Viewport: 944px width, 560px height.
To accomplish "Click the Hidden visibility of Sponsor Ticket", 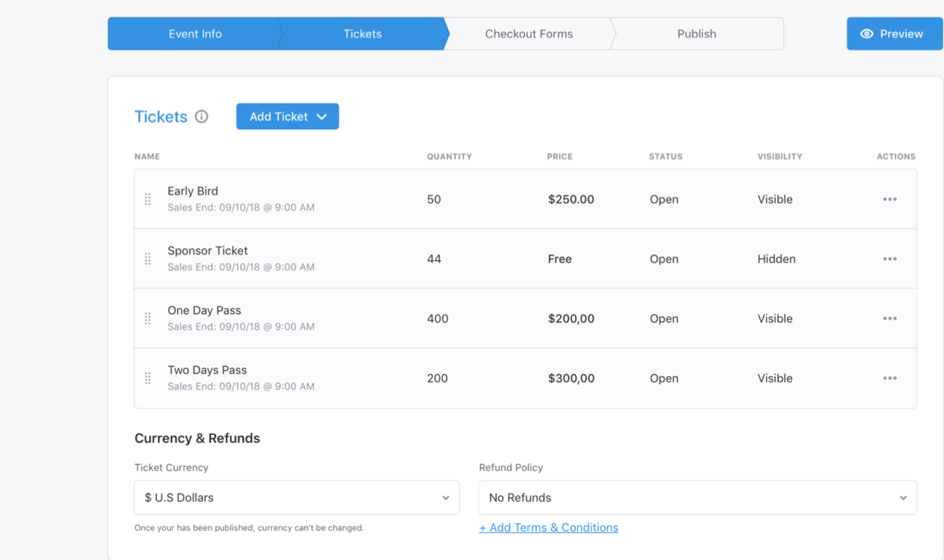I will (776, 259).
